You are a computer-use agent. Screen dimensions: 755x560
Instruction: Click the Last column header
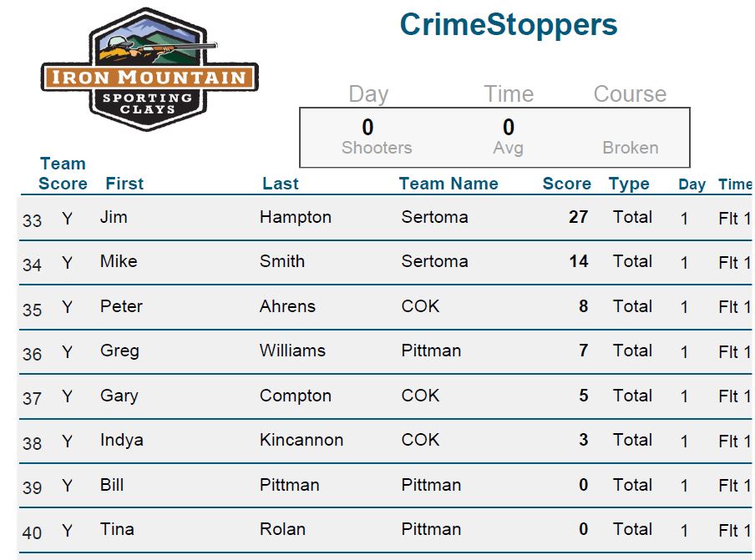click(281, 184)
